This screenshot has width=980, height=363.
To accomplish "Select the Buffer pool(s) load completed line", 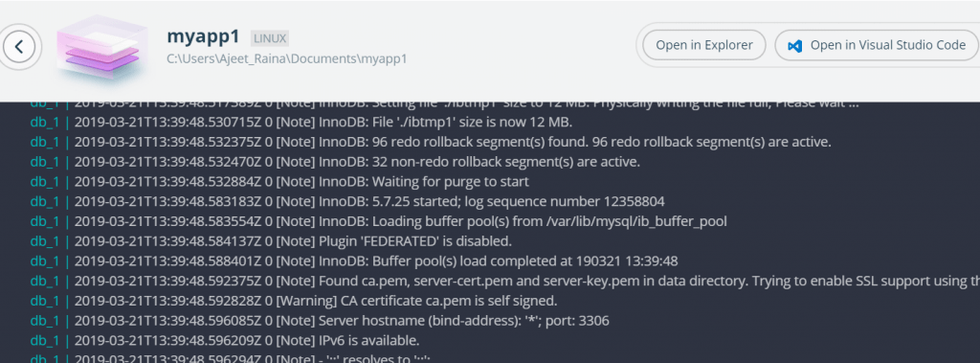I will 354,261.
